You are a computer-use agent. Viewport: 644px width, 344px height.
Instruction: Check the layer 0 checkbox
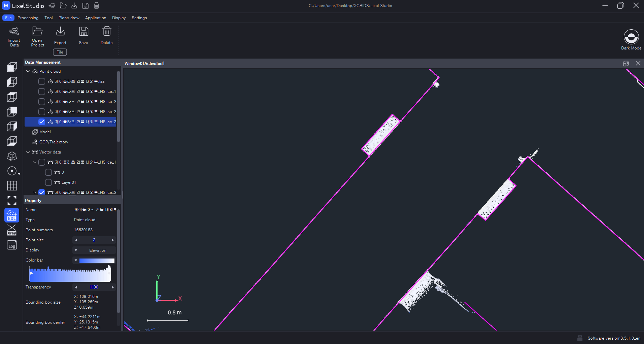pyautogui.click(x=48, y=172)
